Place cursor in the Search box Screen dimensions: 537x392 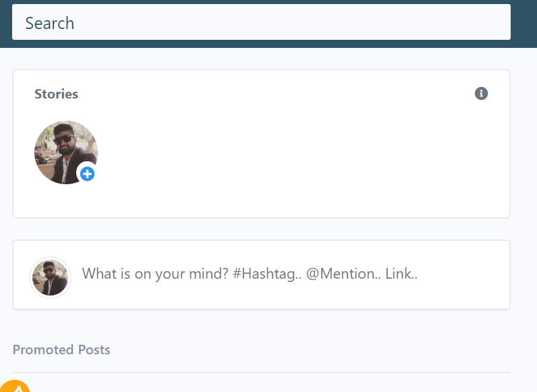pyautogui.click(x=261, y=22)
